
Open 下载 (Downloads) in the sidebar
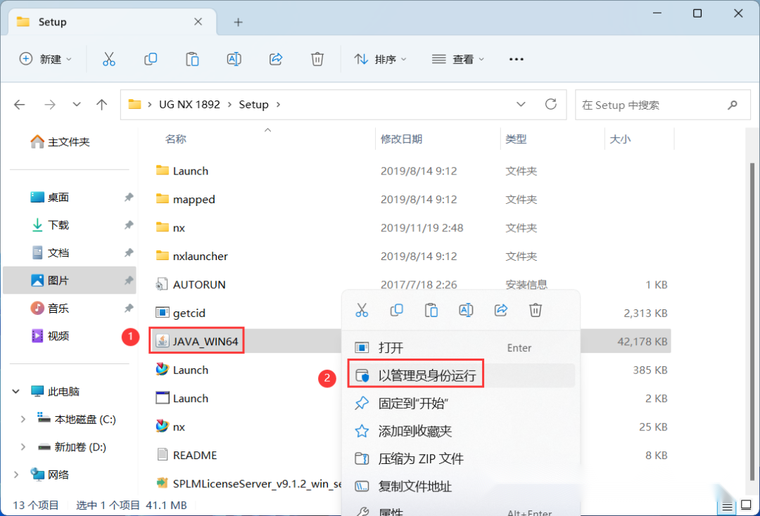point(58,225)
